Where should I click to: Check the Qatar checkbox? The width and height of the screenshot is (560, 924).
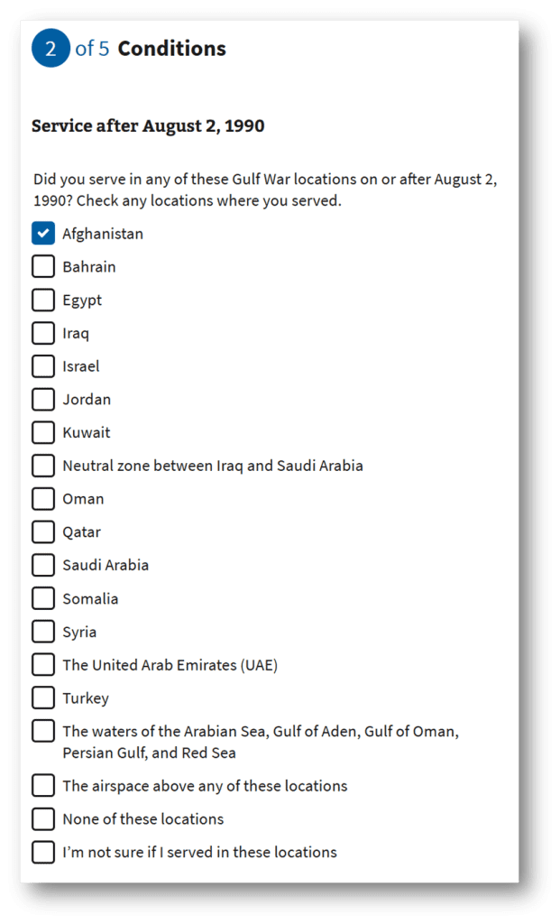click(x=42, y=531)
